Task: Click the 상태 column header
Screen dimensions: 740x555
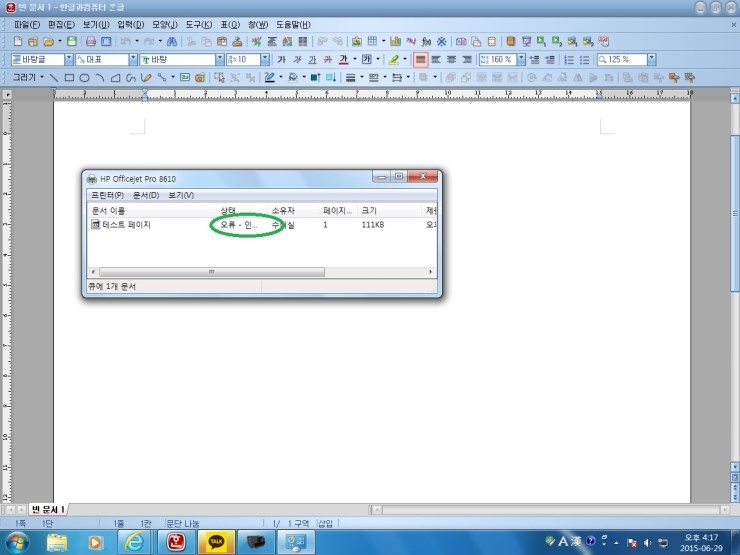Action: click(x=230, y=211)
